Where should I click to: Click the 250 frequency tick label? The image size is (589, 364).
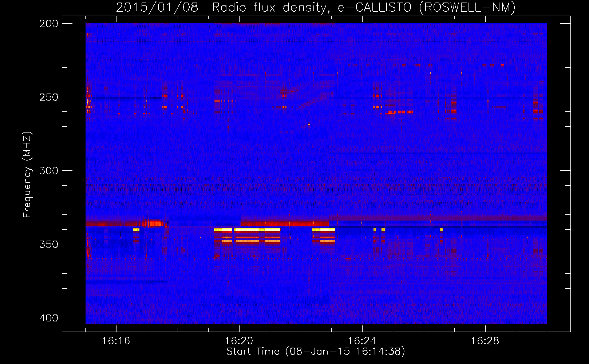(49, 97)
